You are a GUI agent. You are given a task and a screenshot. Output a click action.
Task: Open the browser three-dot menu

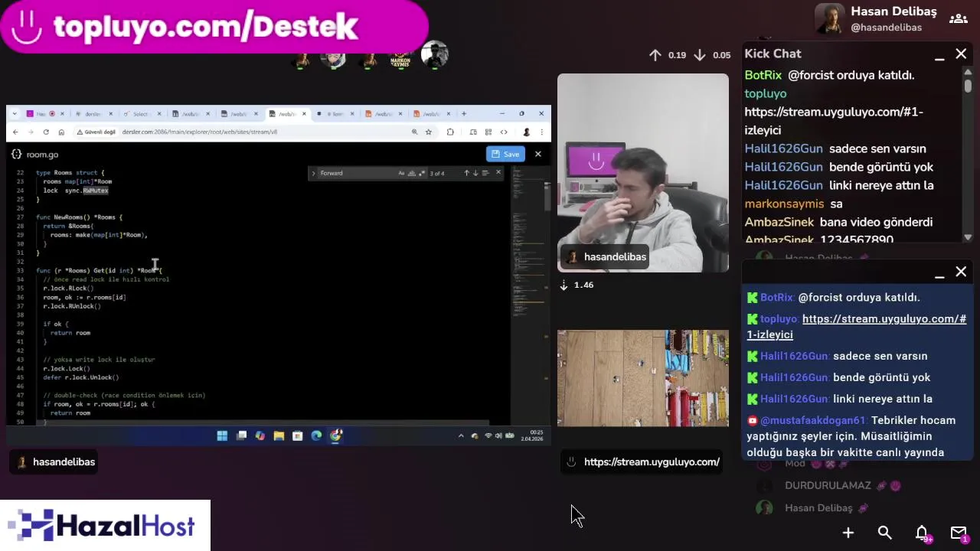[x=541, y=132]
